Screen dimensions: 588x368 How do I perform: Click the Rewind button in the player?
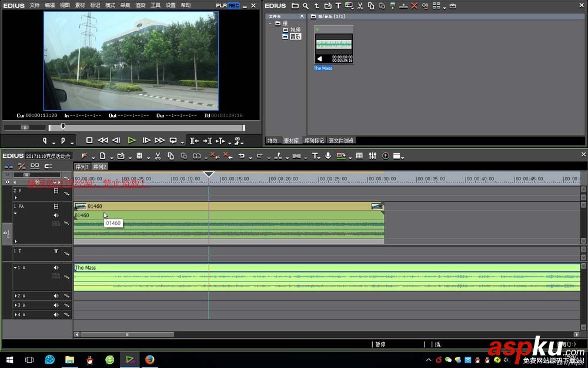tap(103, 141)
